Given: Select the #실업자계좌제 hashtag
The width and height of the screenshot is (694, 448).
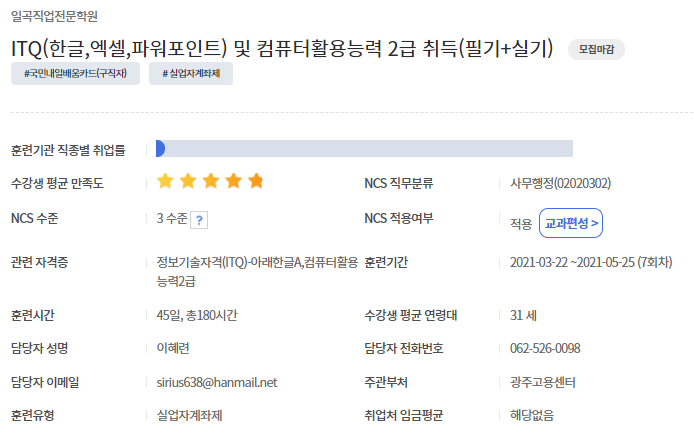Looking at the screenshot, I should [191, 73].
